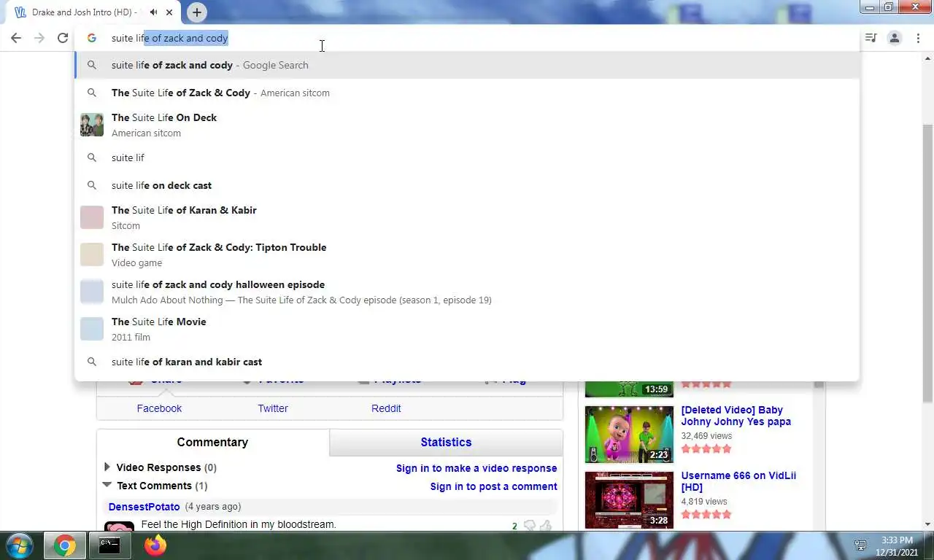This screenshot has width=934, height=560.
Task: Click the search icon beside 'suite lif'
Action: click(92, 157)
